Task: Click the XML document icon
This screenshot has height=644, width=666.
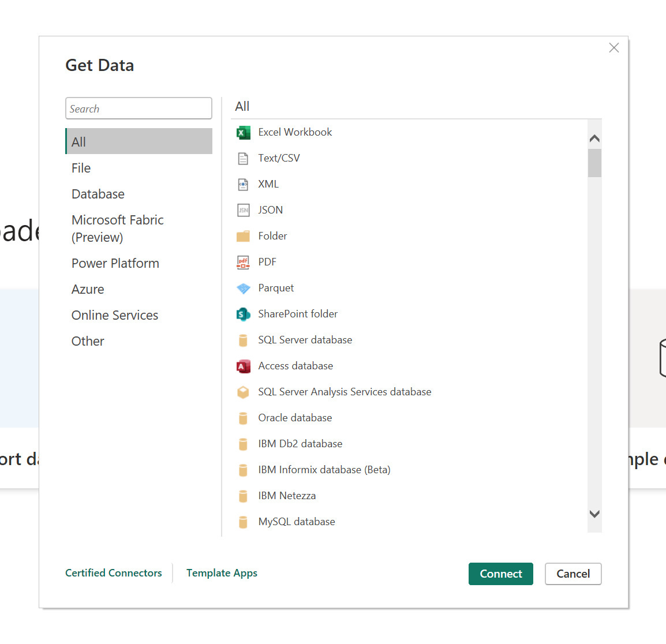Action: pyautogui.click(x=243, y=184)
